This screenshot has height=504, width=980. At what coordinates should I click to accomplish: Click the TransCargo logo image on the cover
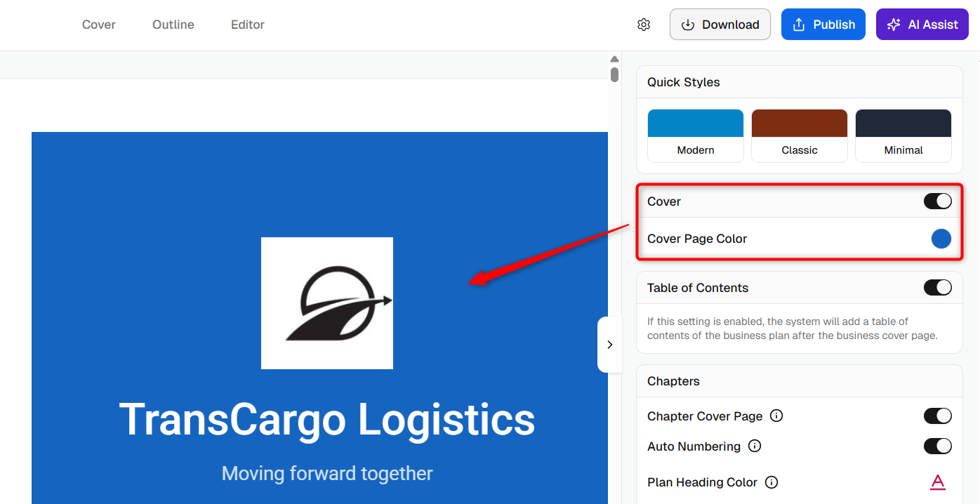click(327, 303)
